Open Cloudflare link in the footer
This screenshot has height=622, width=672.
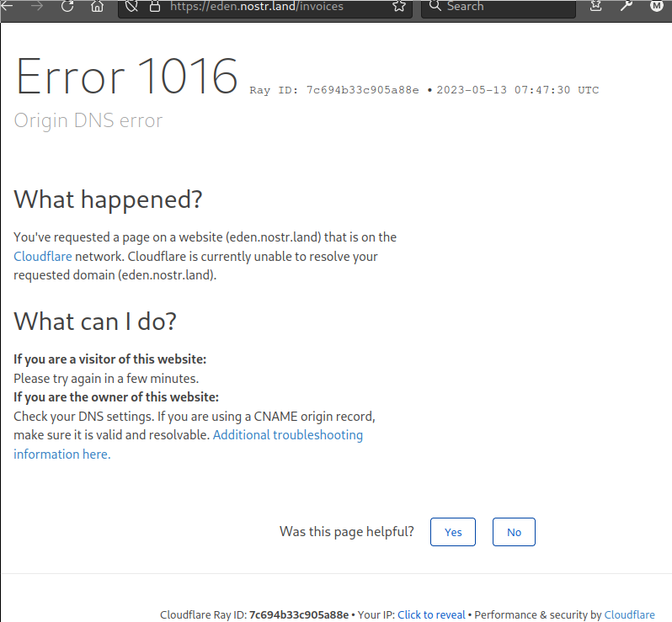629,614
